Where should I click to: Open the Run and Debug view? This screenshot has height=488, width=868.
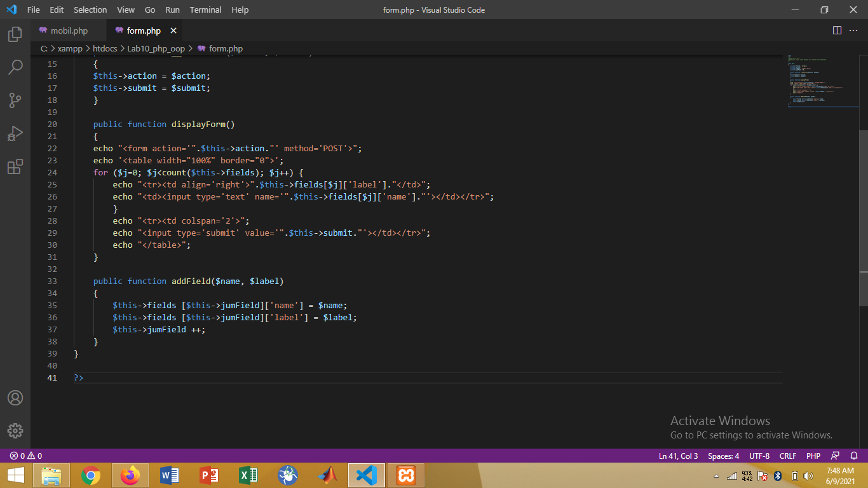coord(15,133)
